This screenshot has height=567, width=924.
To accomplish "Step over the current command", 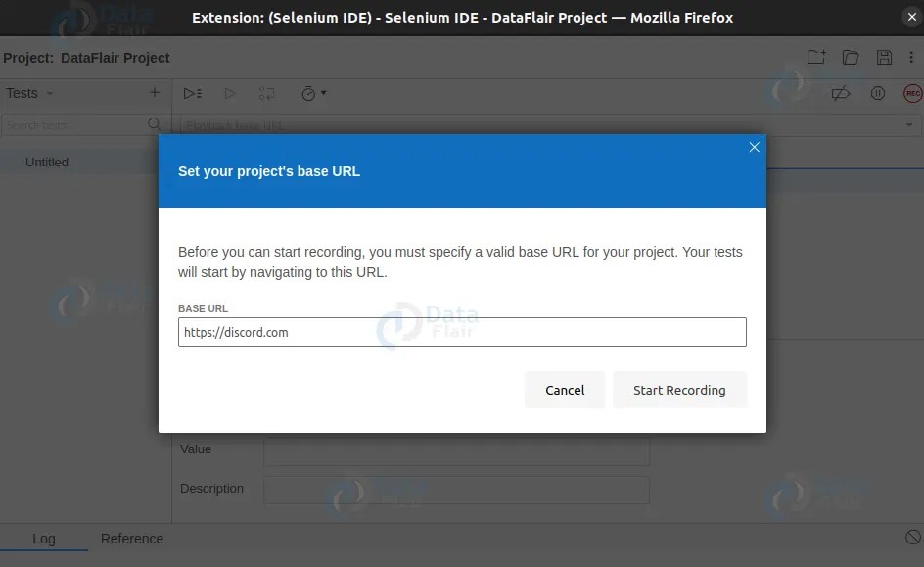I will click(266, 93).
